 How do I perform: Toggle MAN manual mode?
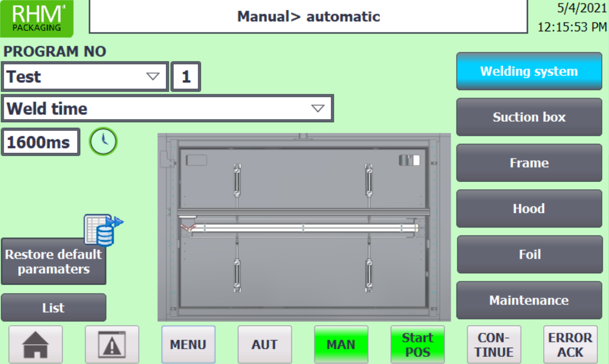(341, 344)
